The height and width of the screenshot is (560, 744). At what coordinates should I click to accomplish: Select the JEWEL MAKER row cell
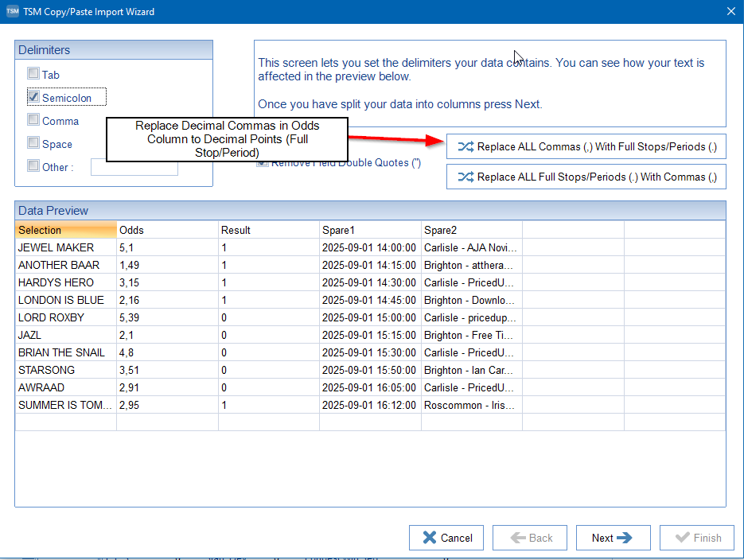click(x=65, y=247)
